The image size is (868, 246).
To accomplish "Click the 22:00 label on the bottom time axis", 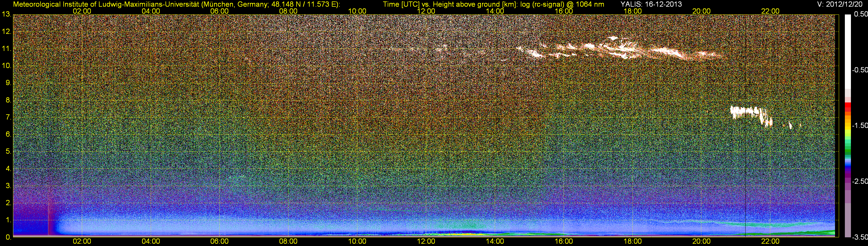I will (x=770, y=242).
